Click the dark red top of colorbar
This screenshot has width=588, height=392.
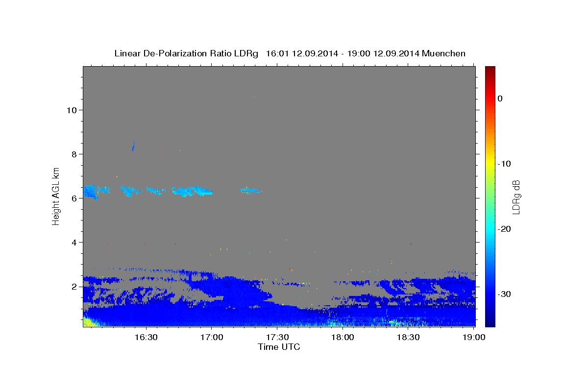(x=490, y=70)
